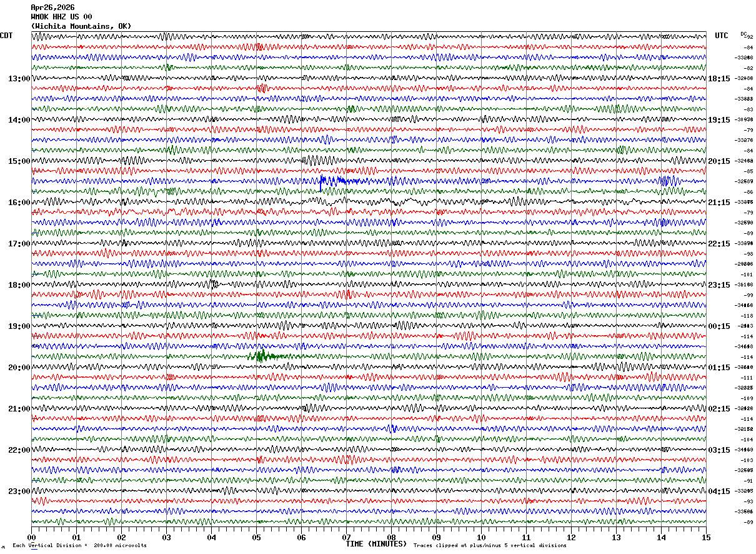Click the Wichita Mountains, OK location label
Image resolution: width=756 pixels, height=554 pixels.
click(x=81, y=26)
